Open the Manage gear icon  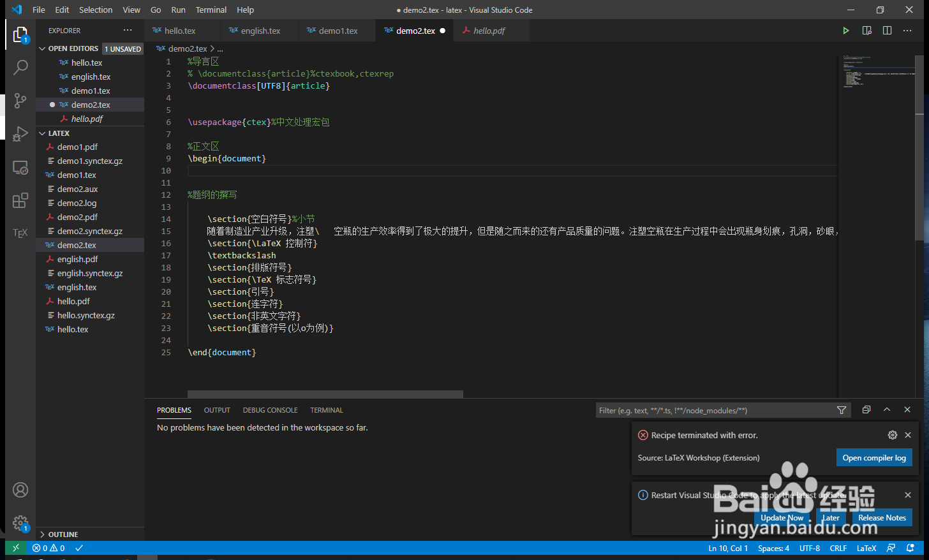click(x=20, y=523)
